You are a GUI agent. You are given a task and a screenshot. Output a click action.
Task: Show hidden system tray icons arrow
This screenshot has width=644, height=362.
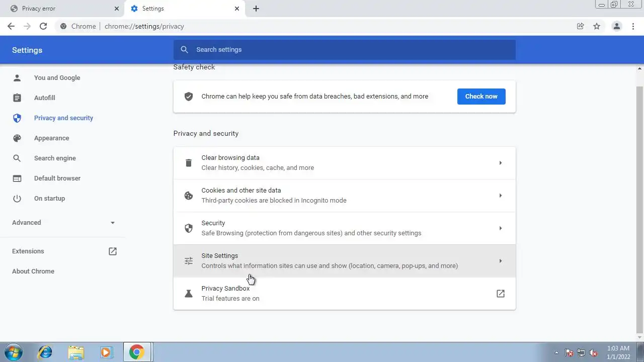(556, 352)
